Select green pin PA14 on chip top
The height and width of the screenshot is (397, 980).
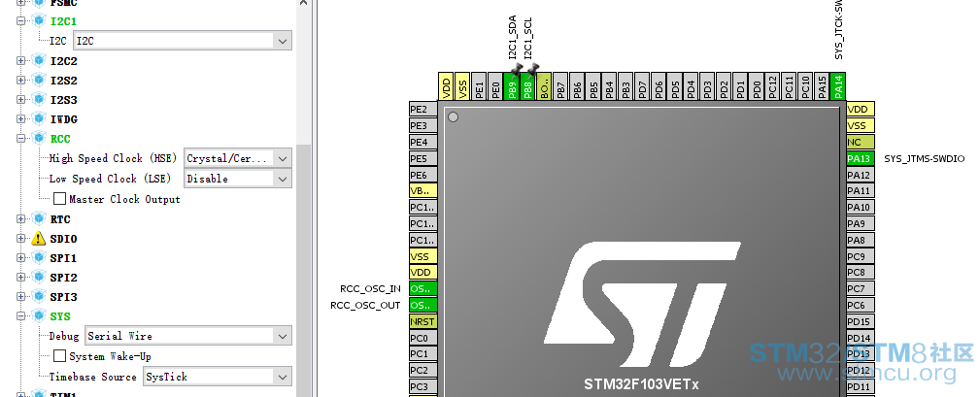tap(838, 85)
